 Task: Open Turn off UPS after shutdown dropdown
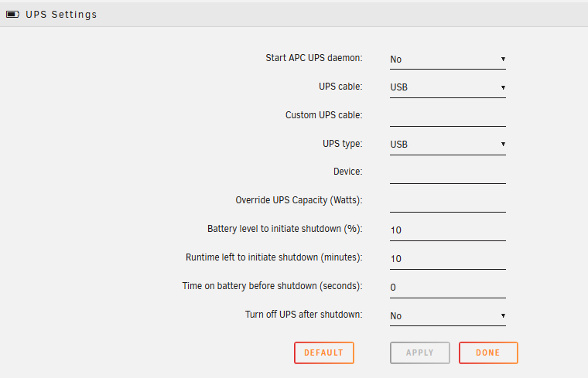tap(447, 315)
